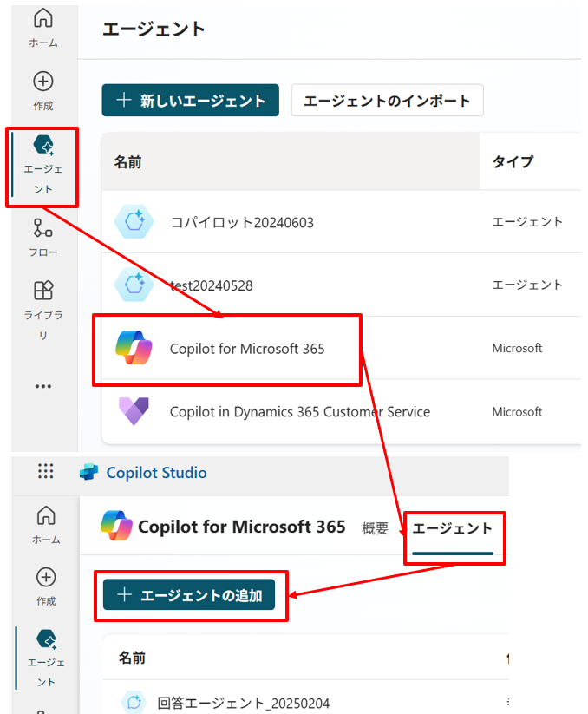
Task: Click the Microsoft type cell for Dynamics 365 Customer Service
Action: [x=517, y=411]
